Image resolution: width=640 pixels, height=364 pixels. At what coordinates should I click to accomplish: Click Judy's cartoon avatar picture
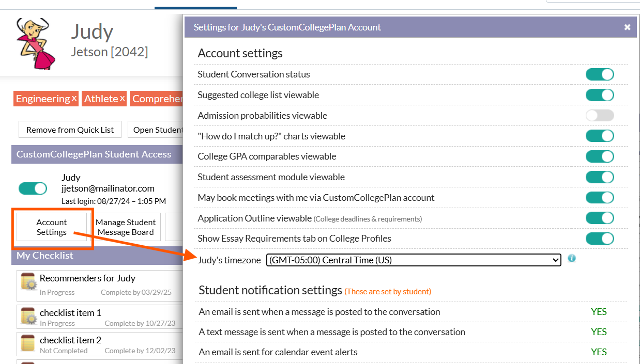coord(35,44)
